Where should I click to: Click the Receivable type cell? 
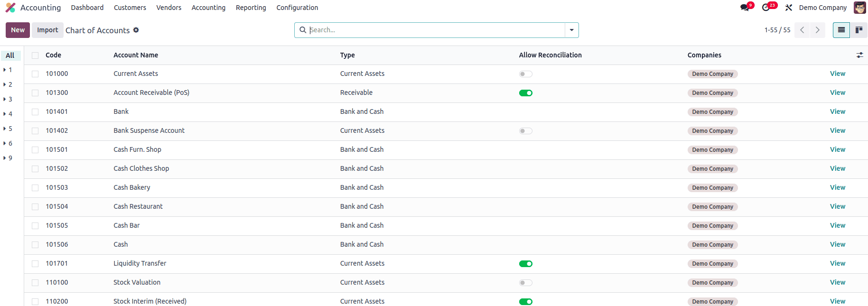(x=356, y=93)
